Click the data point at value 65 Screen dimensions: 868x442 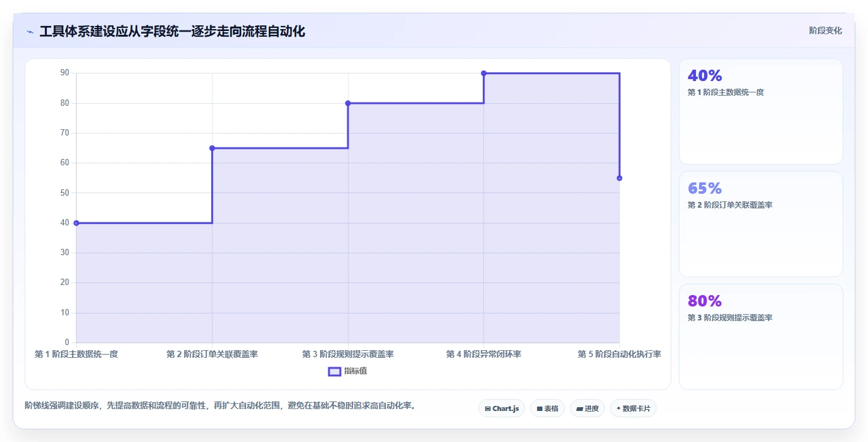(212, 148)
